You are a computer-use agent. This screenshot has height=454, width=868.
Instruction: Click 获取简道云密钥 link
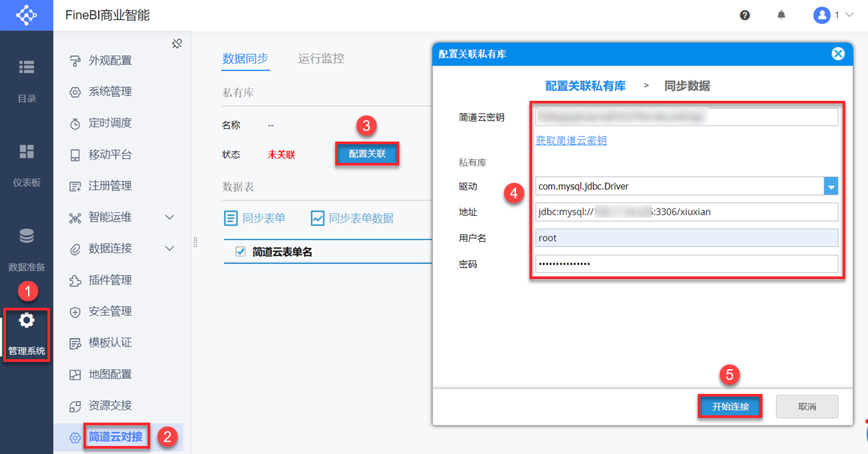(x=572, y=141)
